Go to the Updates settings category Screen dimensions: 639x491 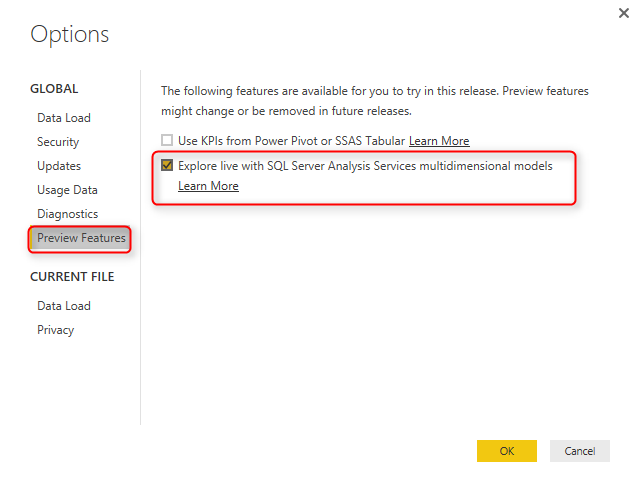[59, 166]
